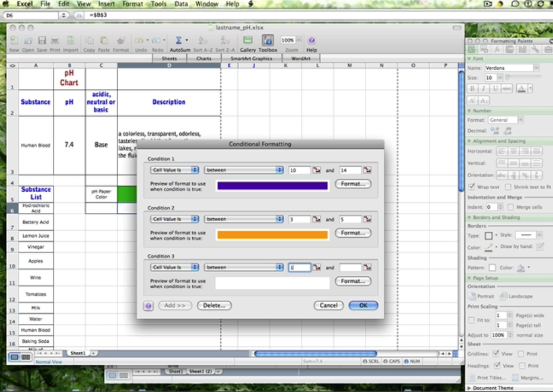The width and height of the screenshot is (553, 392).
Task: Open the between operator dropdown in Condition 2
Action: [243, 219]
